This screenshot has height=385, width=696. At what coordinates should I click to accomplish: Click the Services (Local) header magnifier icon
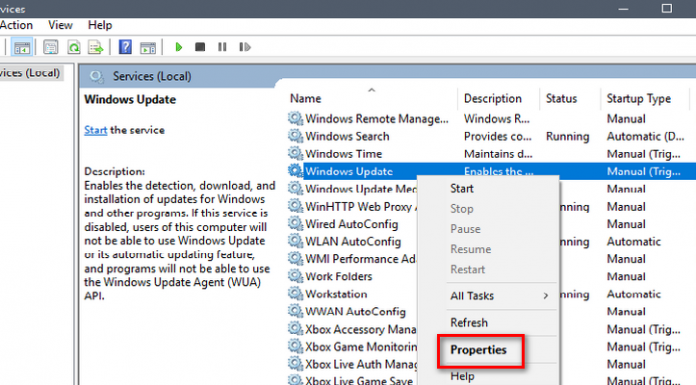[x=96, y=76]
